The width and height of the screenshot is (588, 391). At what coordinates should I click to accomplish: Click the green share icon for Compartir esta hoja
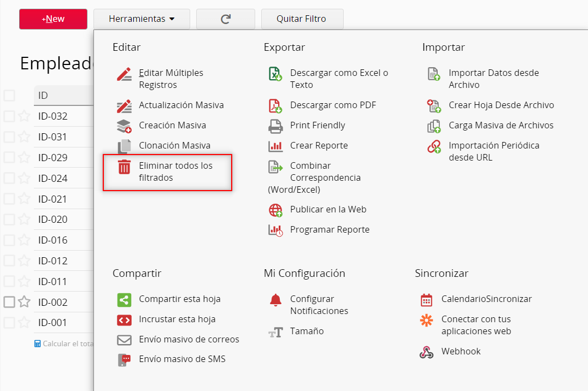tap(124, 300)
